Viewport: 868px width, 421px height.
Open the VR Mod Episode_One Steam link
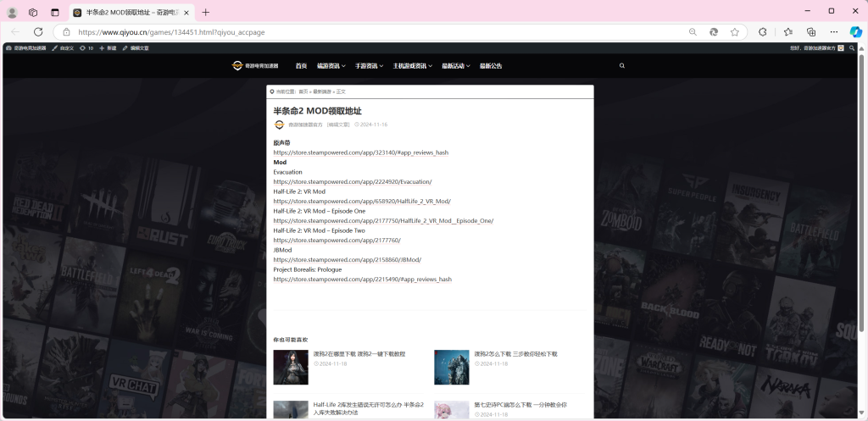383,221
